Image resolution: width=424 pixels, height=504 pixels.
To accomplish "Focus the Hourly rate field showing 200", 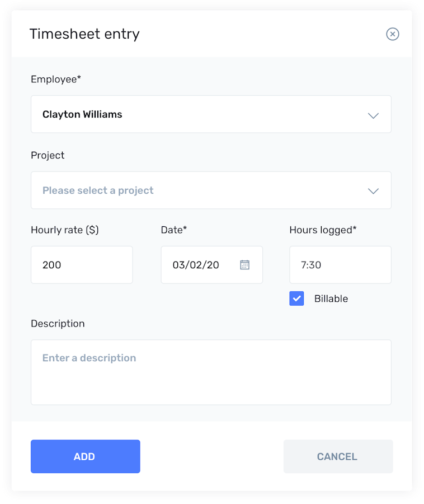I will [82, 265].
